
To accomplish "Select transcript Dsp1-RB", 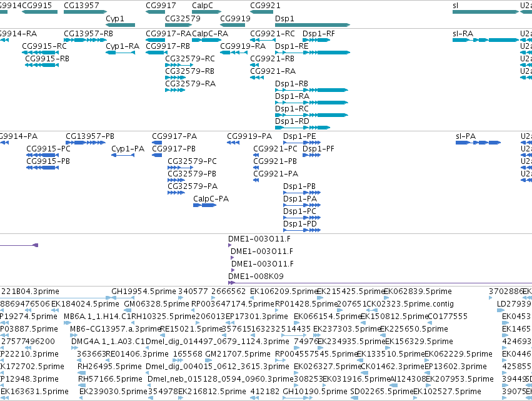I will coord(311,90).
